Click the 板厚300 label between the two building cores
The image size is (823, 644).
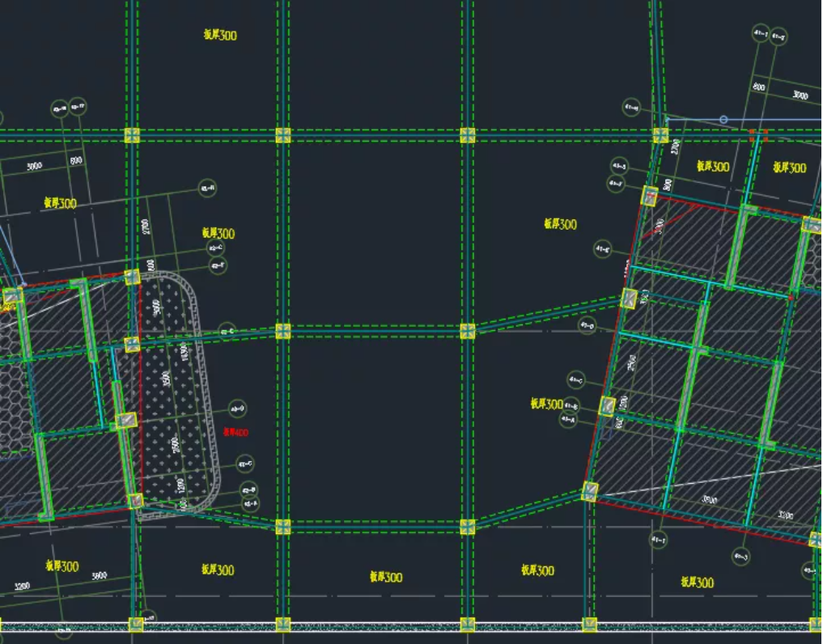560,224
